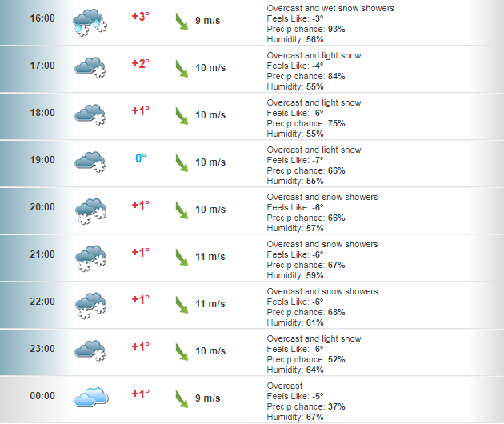This screenshot has height=424, width=504.
Task: Select the wind arrow beside 11 m/s at 21:00
Action: coord(182,258)
